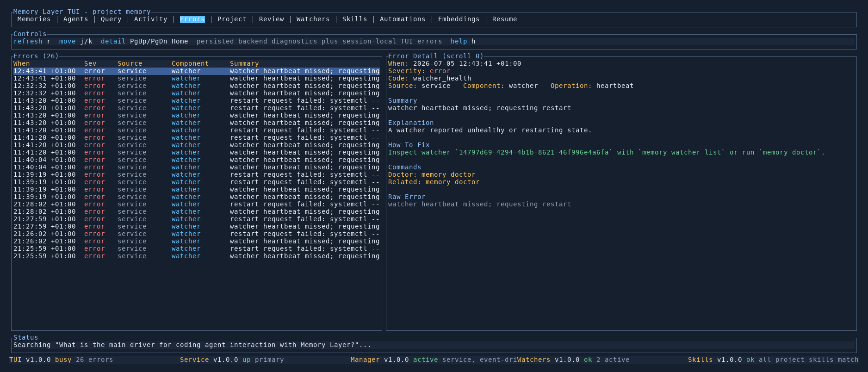
Task: Click the Watchers v1.0.0 status indicator
Action: 573,360
